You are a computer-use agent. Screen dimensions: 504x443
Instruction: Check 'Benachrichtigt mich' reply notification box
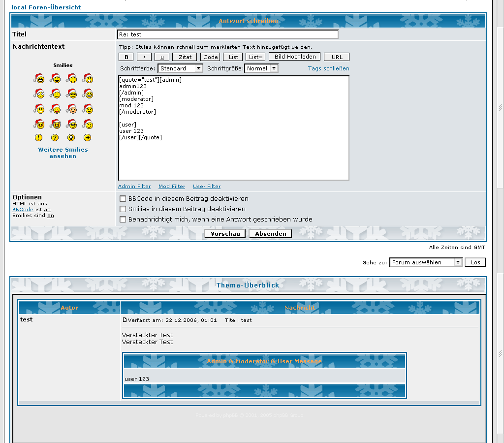[x=123, y=220]
